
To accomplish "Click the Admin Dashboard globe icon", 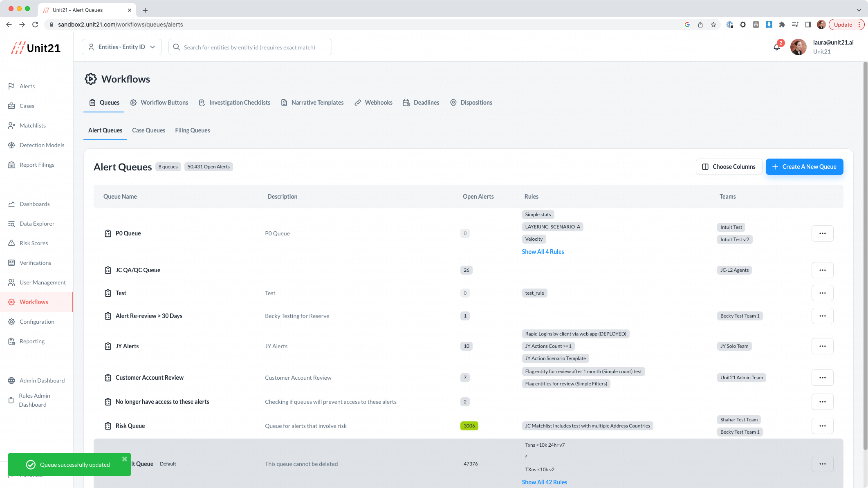I will 11,381.
